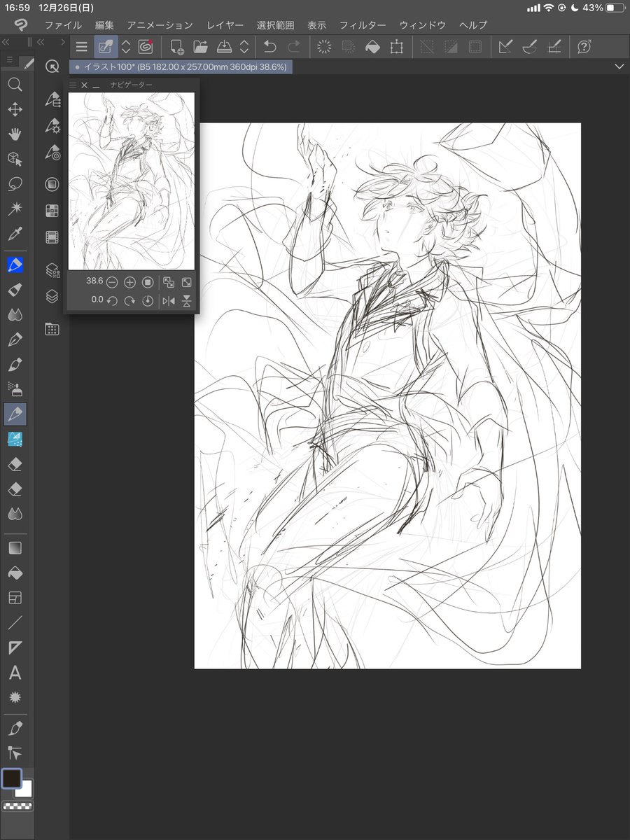630x840 pixels.
Task: Open the Sub Tool palette icon
Action: (x=52, y=100)
